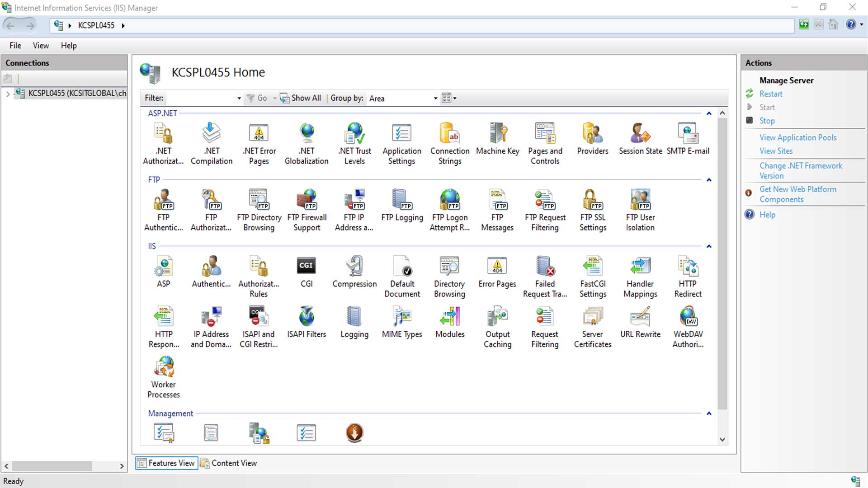This screenshot has height=488, width=868.
Task: Collapse the Management group
Action: [709, 413]
